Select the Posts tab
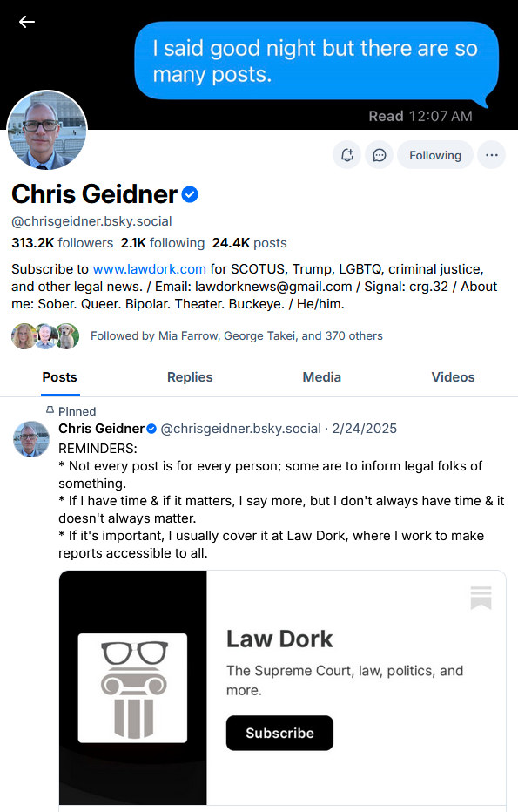Viewport: 518px width, 812px height. coord(59,377)
